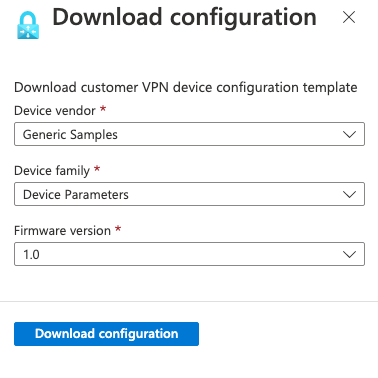
Task: Click the Device vendor dropdown chevron
Action: click(x=349, y=134)
